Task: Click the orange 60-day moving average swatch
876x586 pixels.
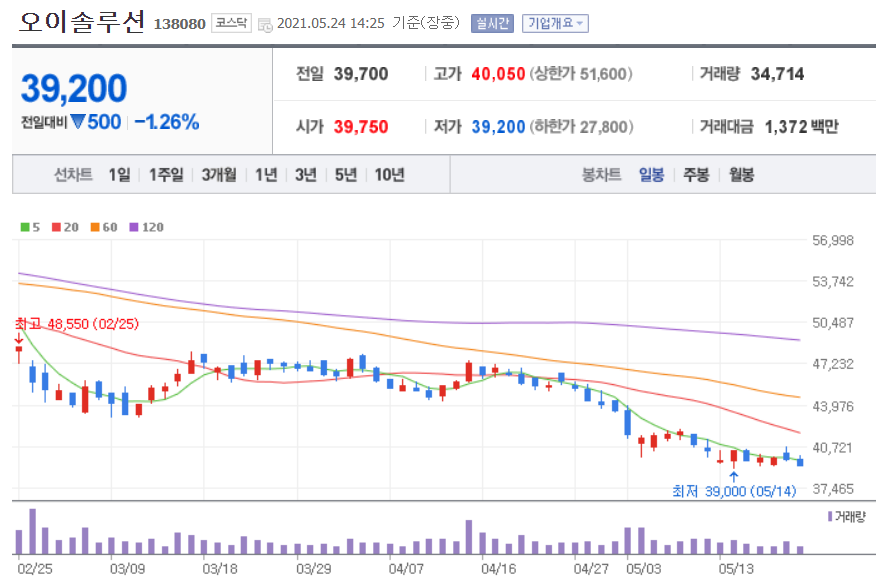Action: click(95, 227)
